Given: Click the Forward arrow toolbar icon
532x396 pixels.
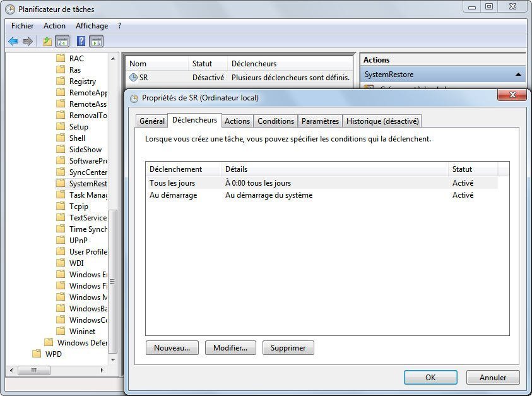Looking at the screenshot, I should [28, 42].
